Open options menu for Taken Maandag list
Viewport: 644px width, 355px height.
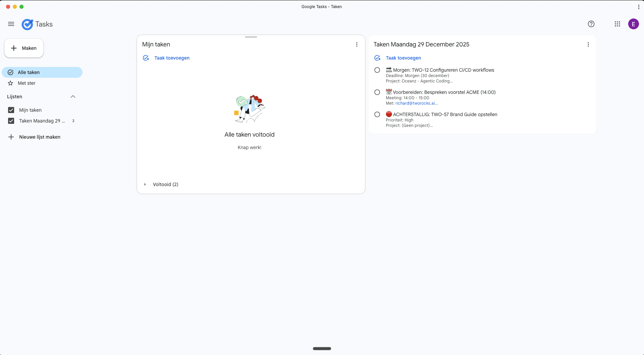point(588,44)
